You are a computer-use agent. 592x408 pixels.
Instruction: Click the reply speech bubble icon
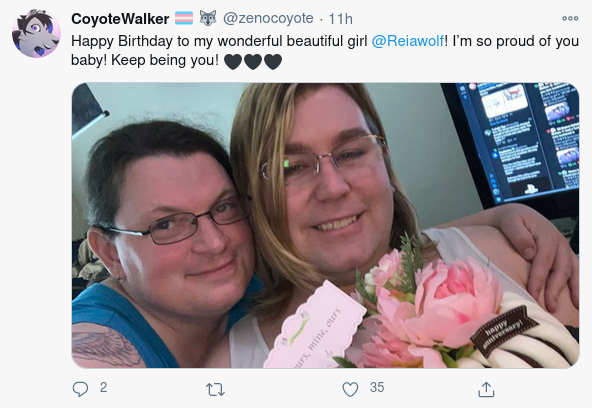[80, 389]
